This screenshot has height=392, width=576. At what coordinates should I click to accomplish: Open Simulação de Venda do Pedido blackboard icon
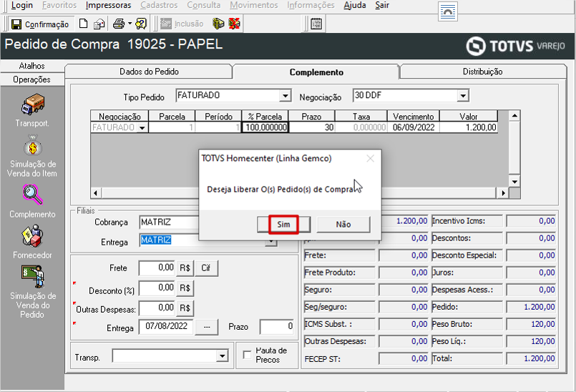[33, 277]
